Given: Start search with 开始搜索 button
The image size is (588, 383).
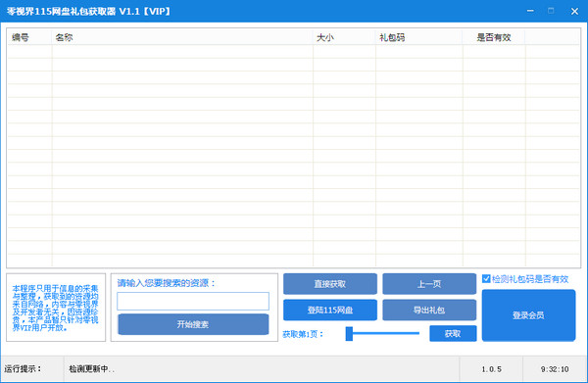Looking at the screenshot, I should pyautogui.click(x=193, y=324).
